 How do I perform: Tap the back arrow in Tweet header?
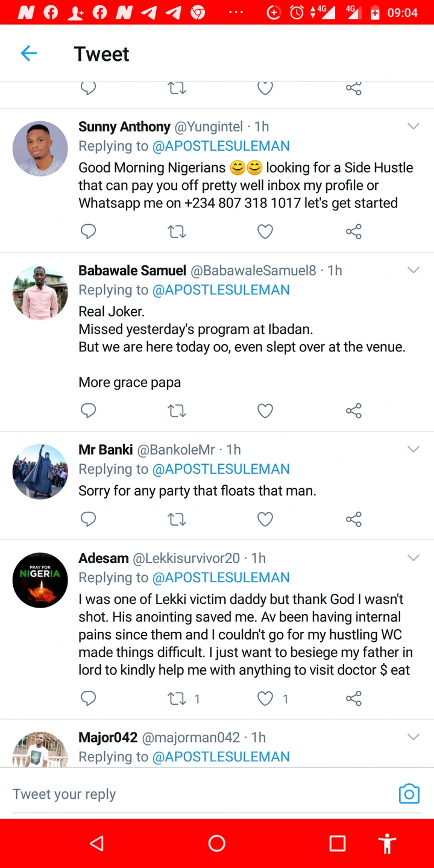[29, 54]
